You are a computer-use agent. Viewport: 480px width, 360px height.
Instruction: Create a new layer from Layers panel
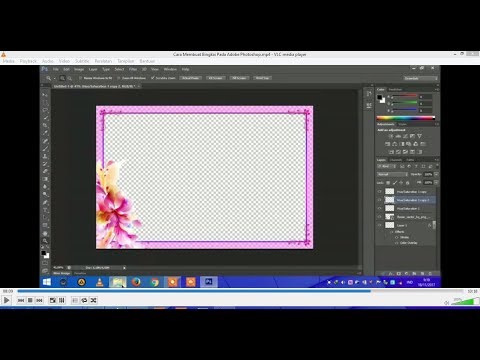(x=422, y=273)
